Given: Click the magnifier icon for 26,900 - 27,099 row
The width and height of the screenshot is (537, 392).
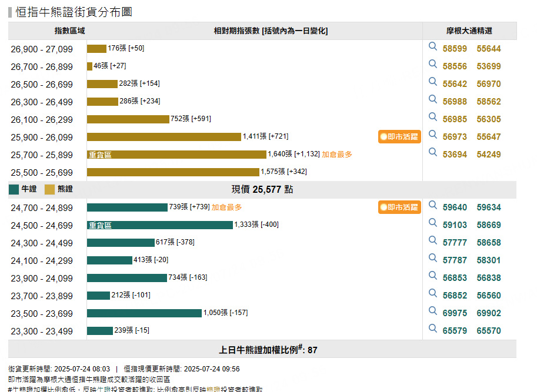Looking at the screenshot, I should [433, 46].
